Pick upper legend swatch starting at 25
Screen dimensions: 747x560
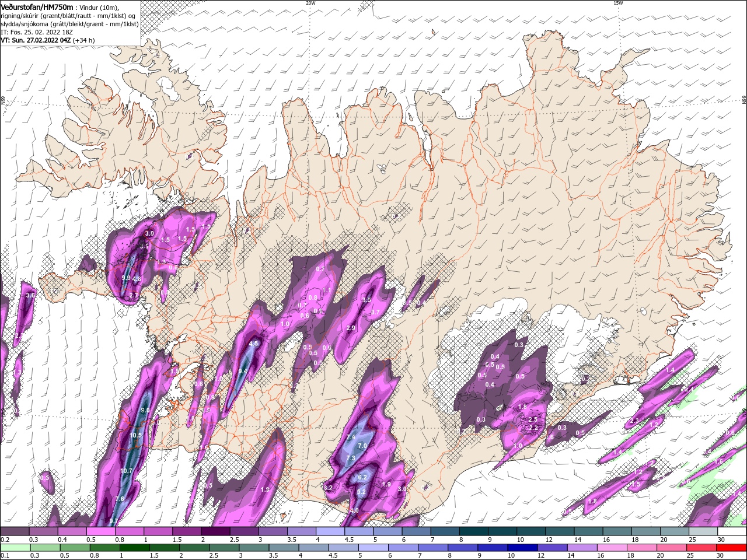(x=704, y=531)
